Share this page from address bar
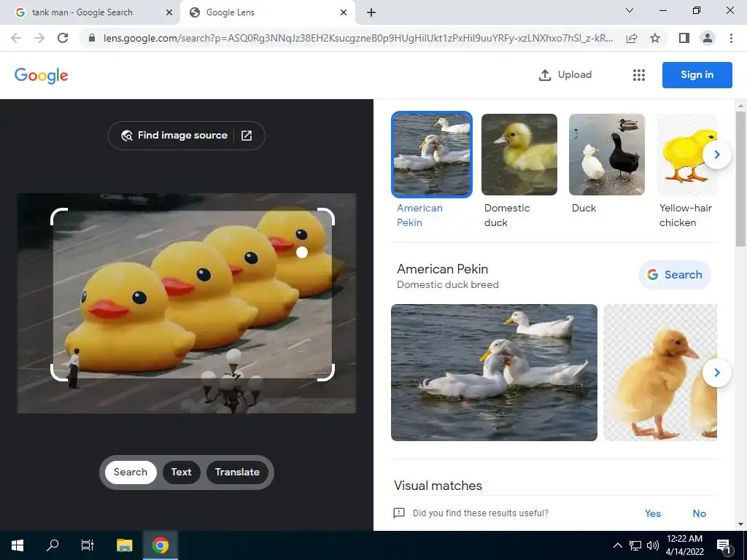Image resolution: width=747 pixels, height=560 pixels. (x=632, y=38)
